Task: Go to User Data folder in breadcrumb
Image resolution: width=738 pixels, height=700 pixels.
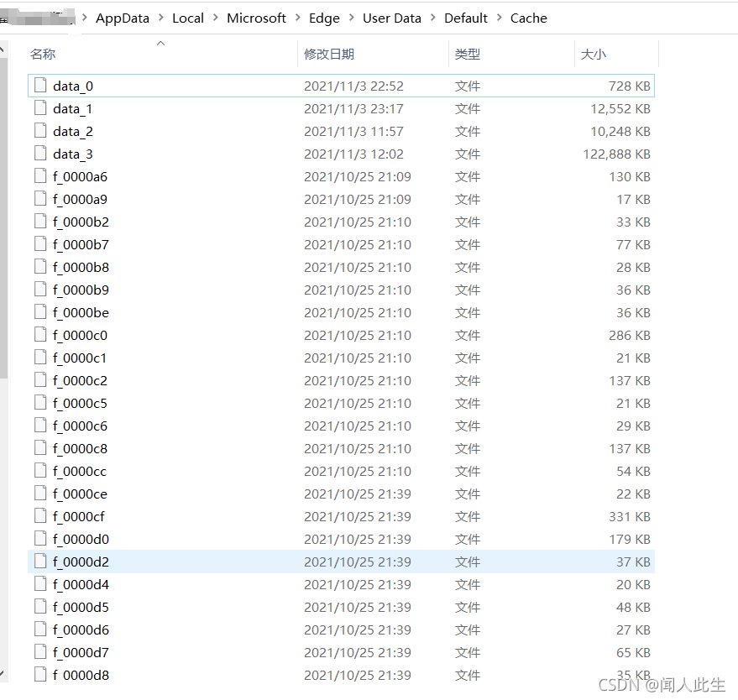Action: [x=392, y=18]
